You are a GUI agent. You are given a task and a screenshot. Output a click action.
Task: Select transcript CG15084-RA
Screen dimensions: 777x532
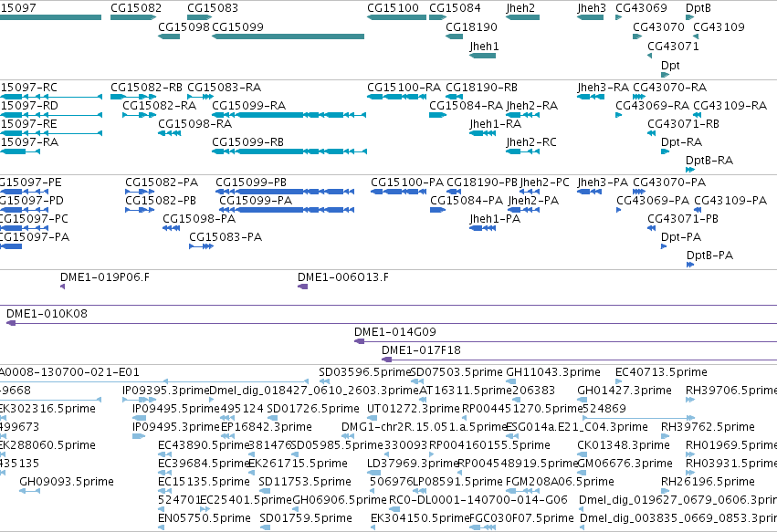click(x=438, y=115)
